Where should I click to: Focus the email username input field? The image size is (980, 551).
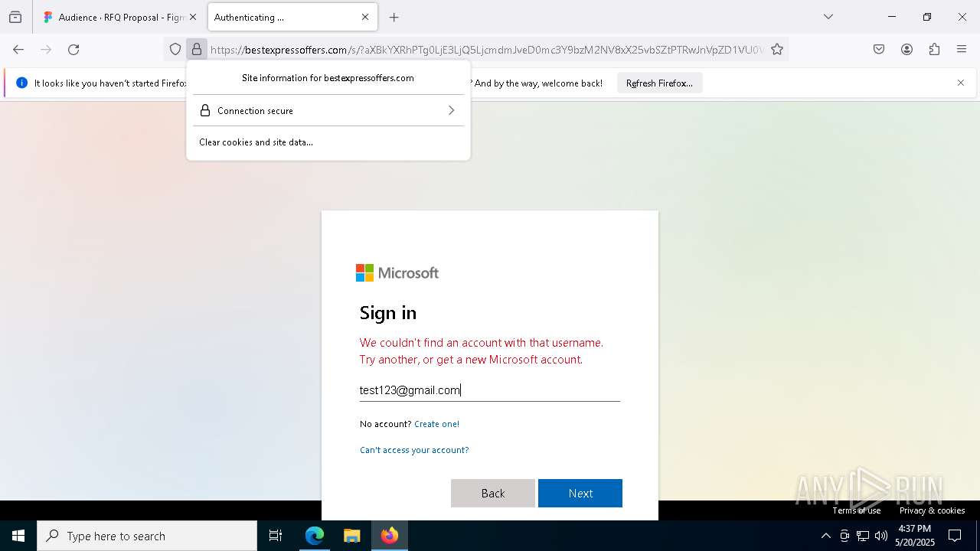pos(490,390)
